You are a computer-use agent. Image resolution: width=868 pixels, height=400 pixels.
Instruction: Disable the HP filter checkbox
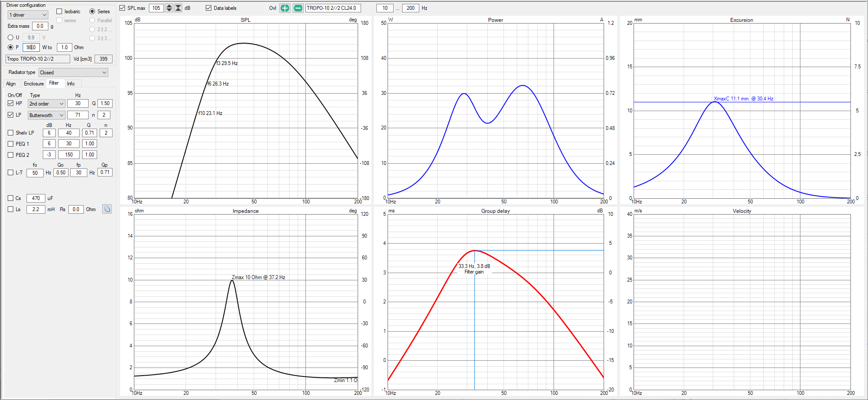(x=11, y=103)
